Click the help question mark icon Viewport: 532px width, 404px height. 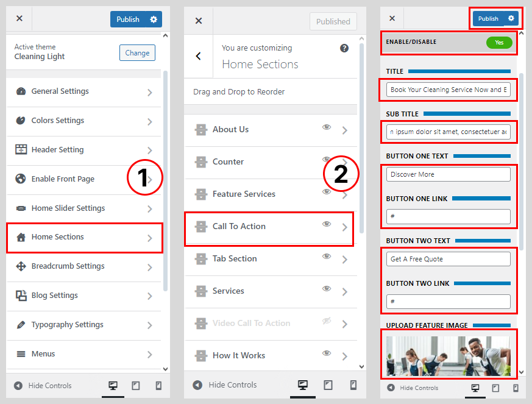pos(344,48)
